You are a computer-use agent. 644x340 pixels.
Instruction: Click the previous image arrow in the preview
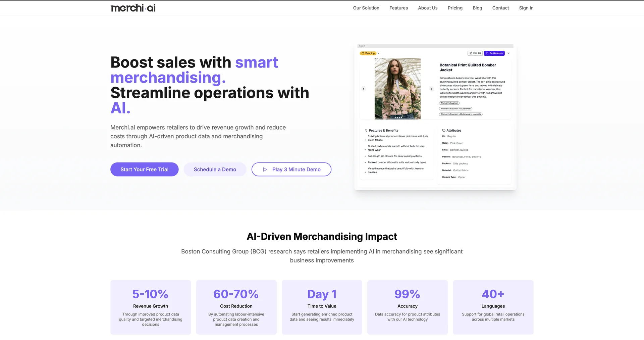[364, 89]
